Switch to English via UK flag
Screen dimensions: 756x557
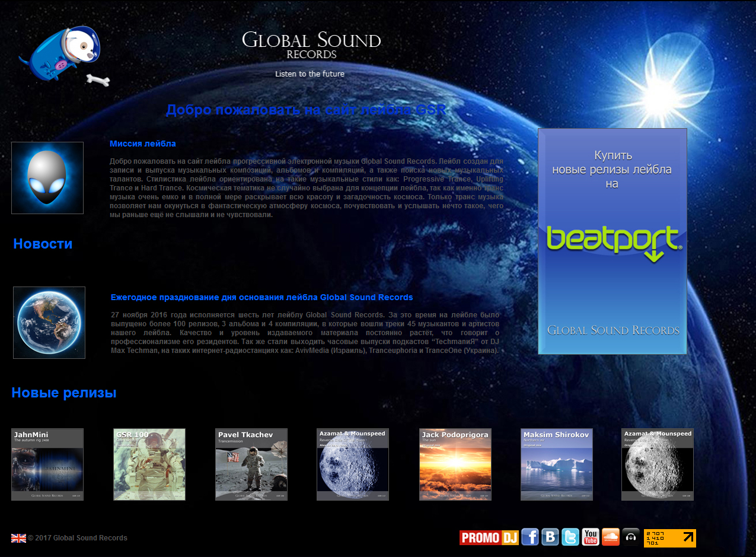coord(18,538)
